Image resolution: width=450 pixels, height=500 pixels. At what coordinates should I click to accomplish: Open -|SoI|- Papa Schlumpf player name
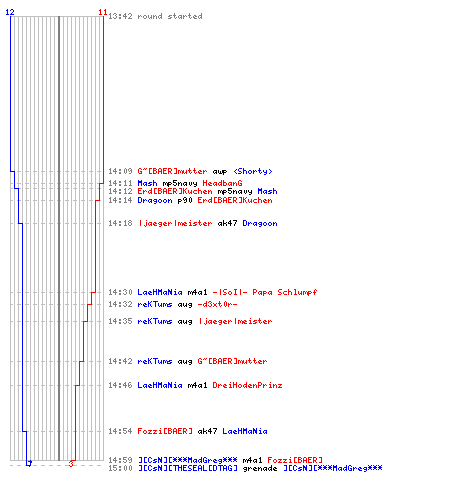tap(265, 292)
